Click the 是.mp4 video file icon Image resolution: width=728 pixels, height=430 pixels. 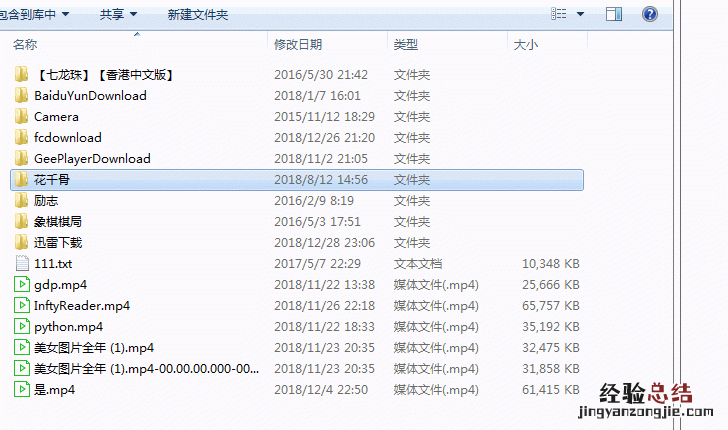(x=22, y=389)
